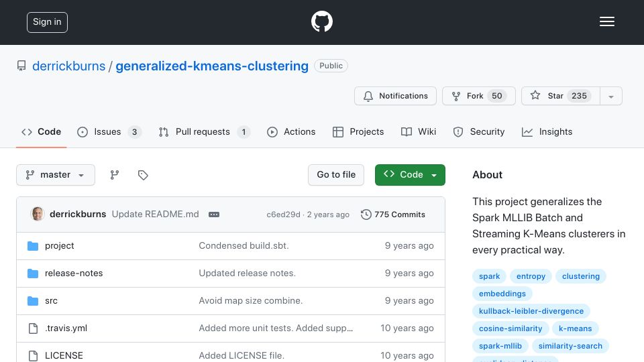
Task: Go to the Actions tab
Action: (x=291, y=132)
